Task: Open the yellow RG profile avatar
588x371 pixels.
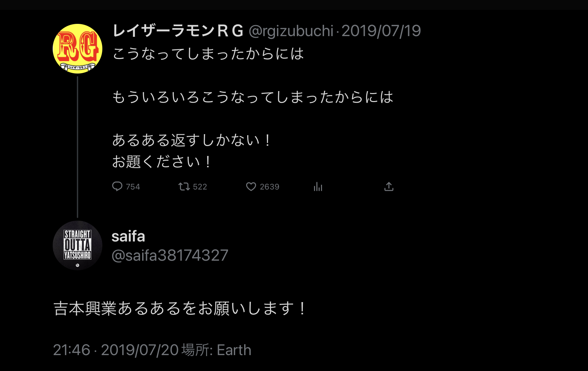Action: pos(78,49)
